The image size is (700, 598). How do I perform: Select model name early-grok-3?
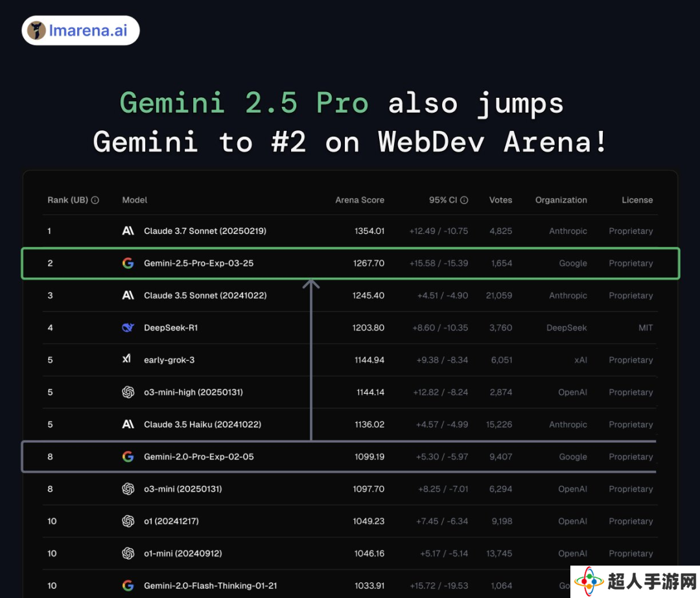click(x=169, y=360)
